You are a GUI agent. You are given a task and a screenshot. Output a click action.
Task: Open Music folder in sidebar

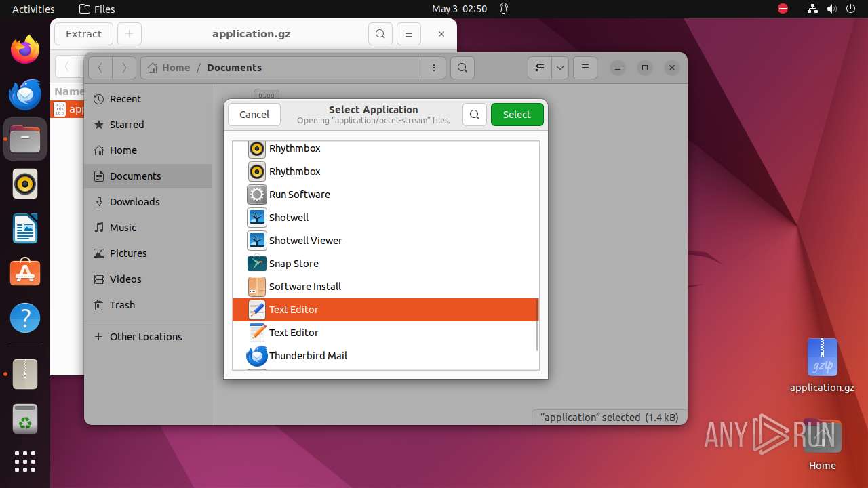click(148, 228)
